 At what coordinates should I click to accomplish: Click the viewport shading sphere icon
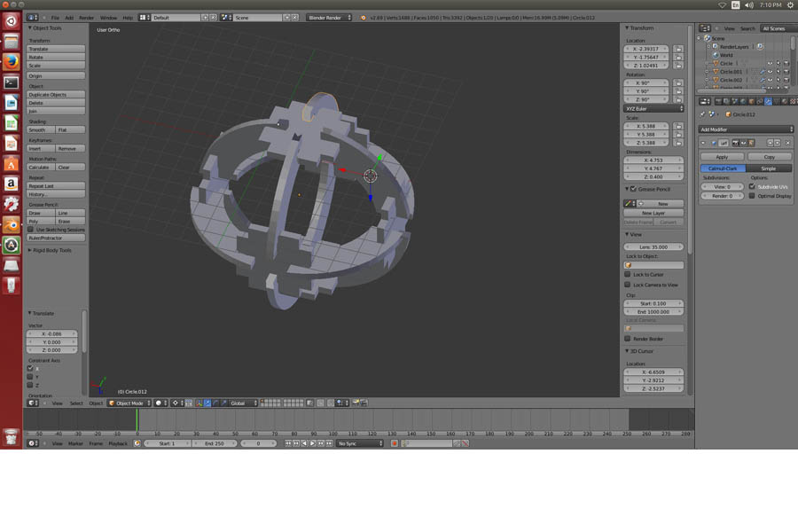[160, 403]
